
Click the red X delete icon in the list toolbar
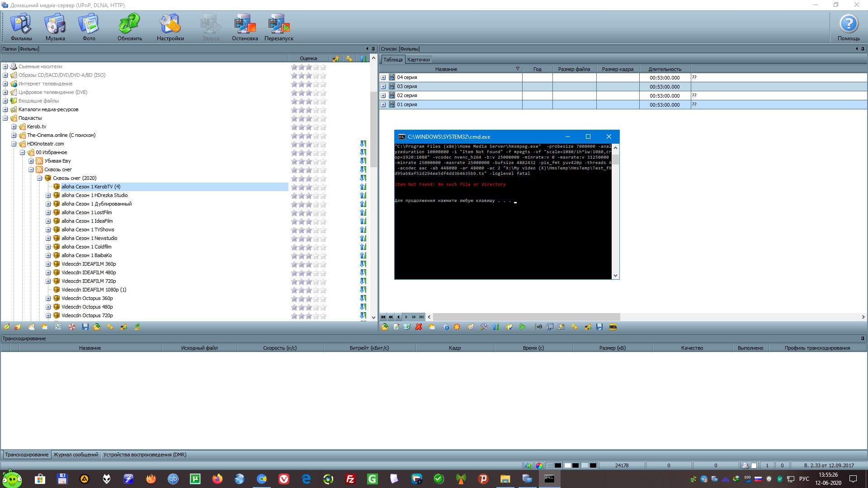point(419,327)
